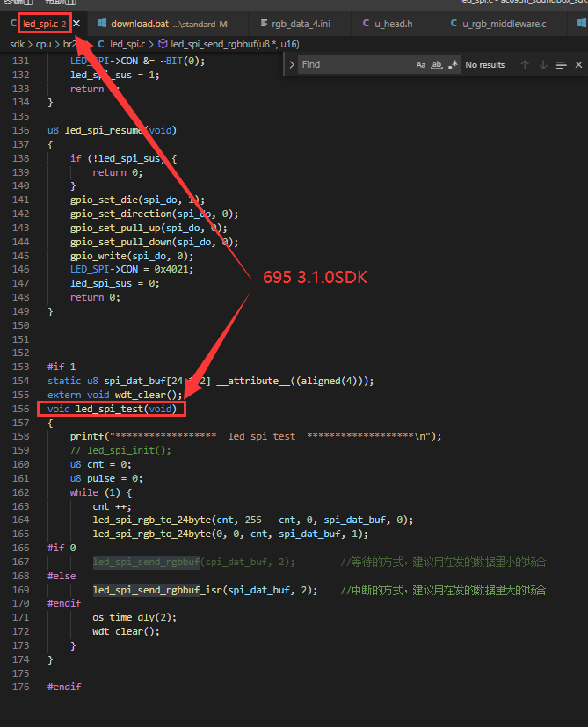Click the final #endif on line 176

pyautogui.click(x=64, y=687)
